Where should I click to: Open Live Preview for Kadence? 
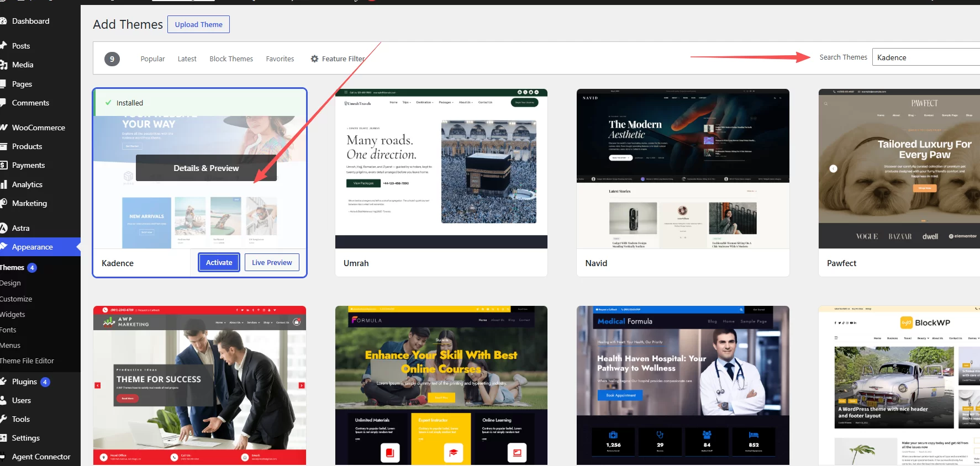point(272,262)
